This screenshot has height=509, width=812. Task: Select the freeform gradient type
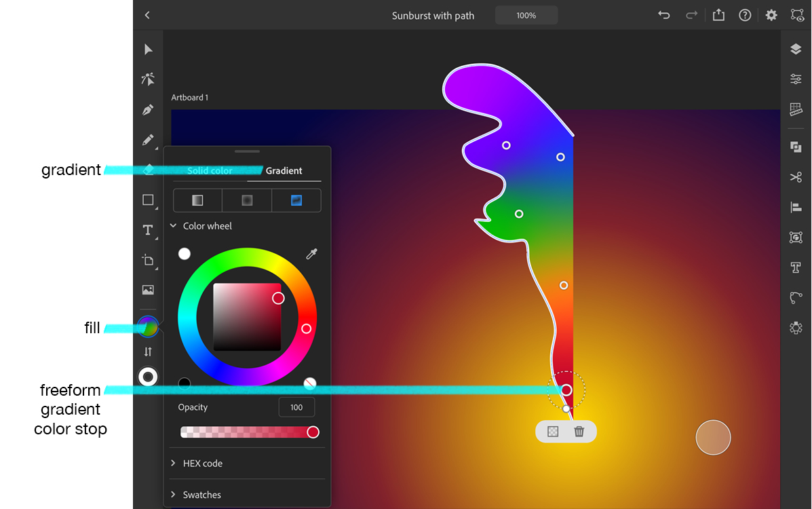(x=296, y=200)
